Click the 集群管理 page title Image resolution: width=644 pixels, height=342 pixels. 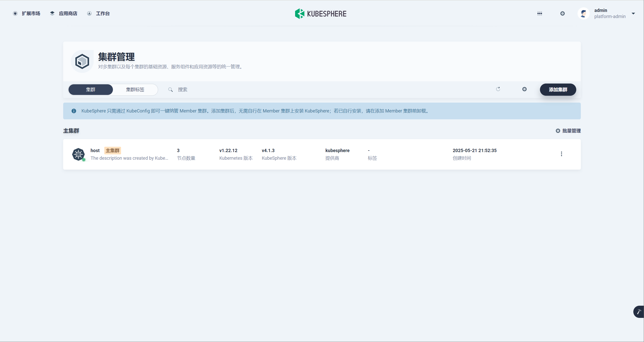click(x=116, y=57)
